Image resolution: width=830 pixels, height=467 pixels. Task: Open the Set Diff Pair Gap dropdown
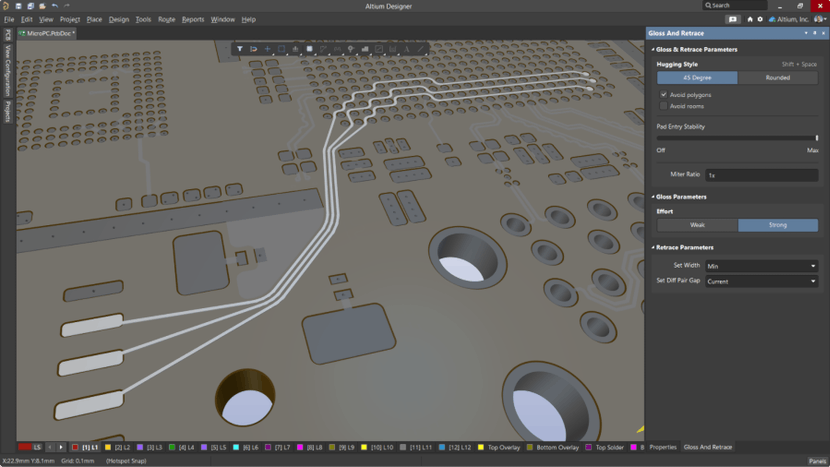click(761, 281)
